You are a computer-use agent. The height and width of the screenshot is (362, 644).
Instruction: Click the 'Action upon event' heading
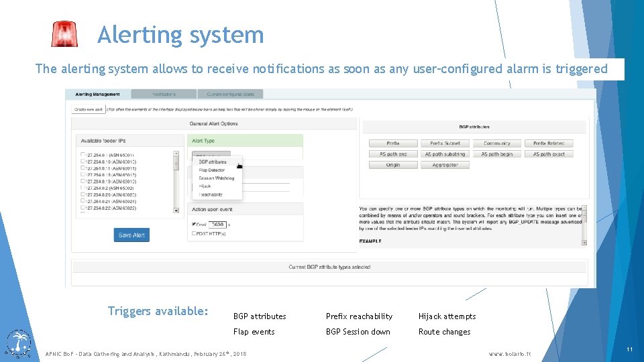click(212, 209)
